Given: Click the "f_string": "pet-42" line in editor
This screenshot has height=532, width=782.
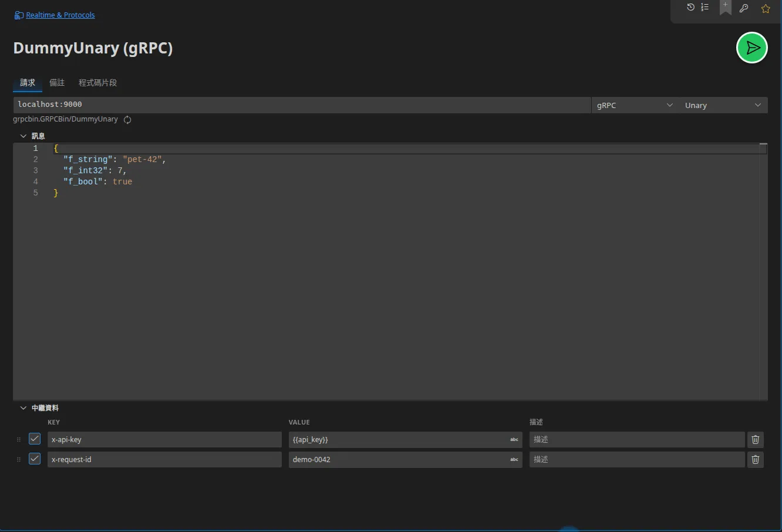Looking at the screenshot, I should point(115,160).
